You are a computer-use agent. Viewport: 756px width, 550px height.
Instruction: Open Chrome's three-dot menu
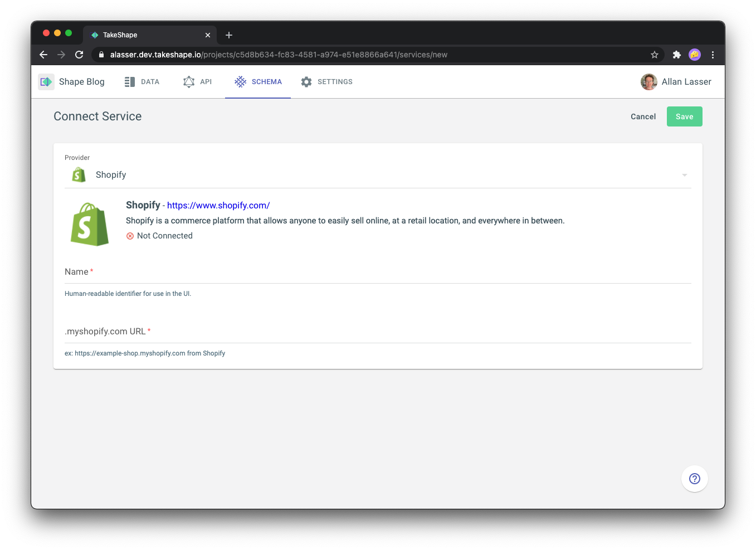[713, 55]
